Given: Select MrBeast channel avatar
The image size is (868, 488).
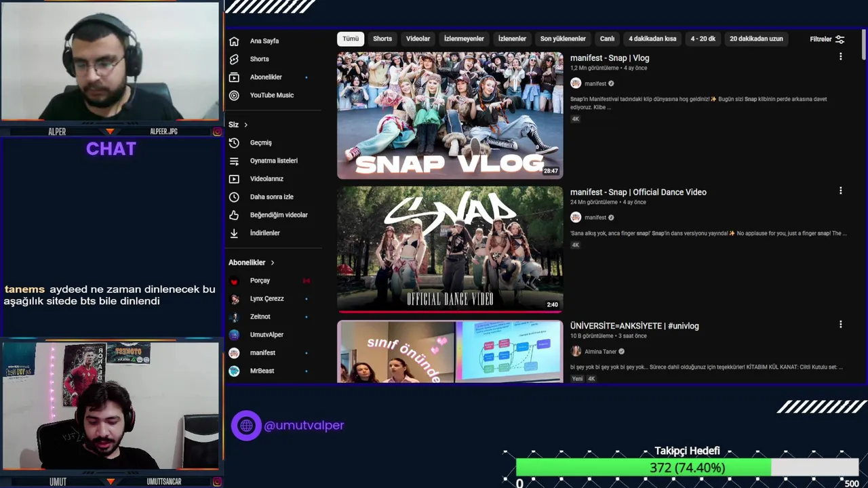Looking at the screenshot, I should pos(234,371).
